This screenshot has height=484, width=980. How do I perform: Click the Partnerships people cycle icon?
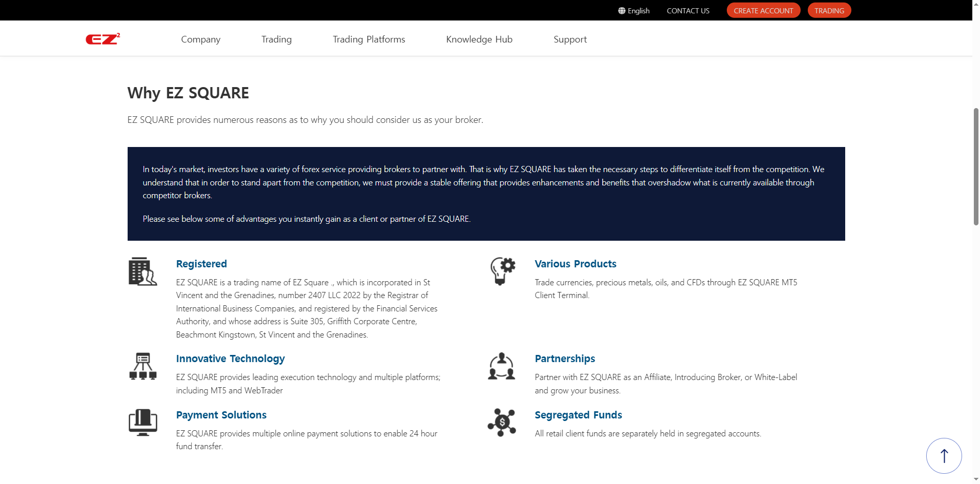(501, 366)
